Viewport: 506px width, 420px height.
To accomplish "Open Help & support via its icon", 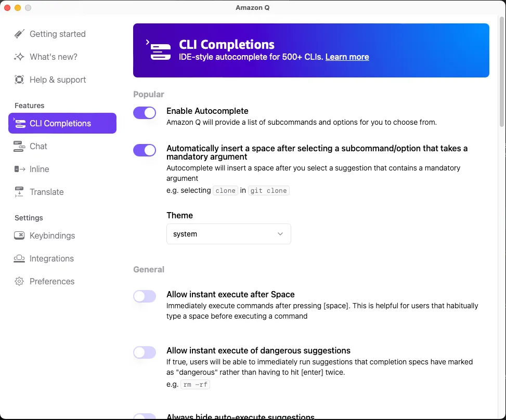I will pyautogui.click(x=19, y=79).
